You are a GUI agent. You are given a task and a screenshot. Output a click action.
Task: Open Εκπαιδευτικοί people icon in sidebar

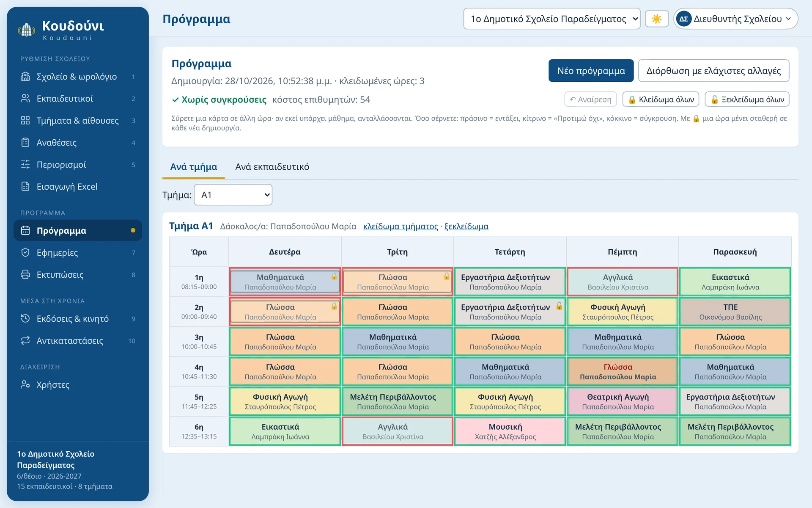point(25,99)
